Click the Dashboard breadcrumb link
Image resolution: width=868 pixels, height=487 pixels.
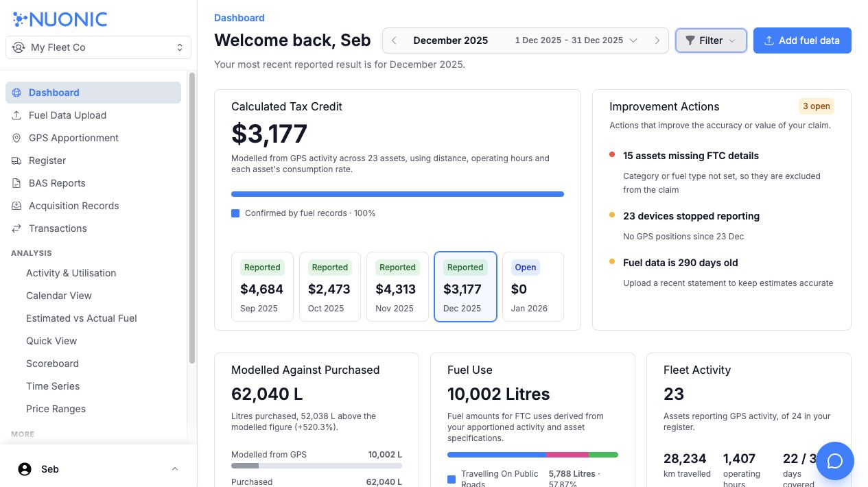pos(239,18)
